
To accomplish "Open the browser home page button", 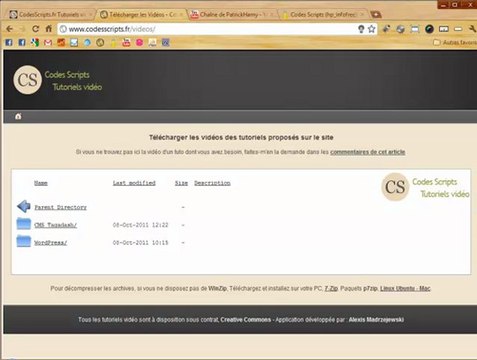I will point(49,29).
